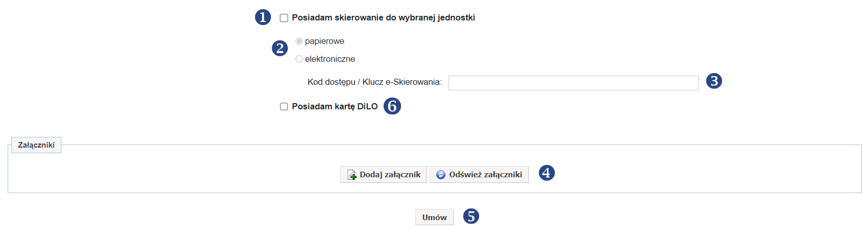This screenshot has height=236, width=868.
Task: Enable the 'Posiadam kartę DiLO' checkbox
Action: pos(284,106)
